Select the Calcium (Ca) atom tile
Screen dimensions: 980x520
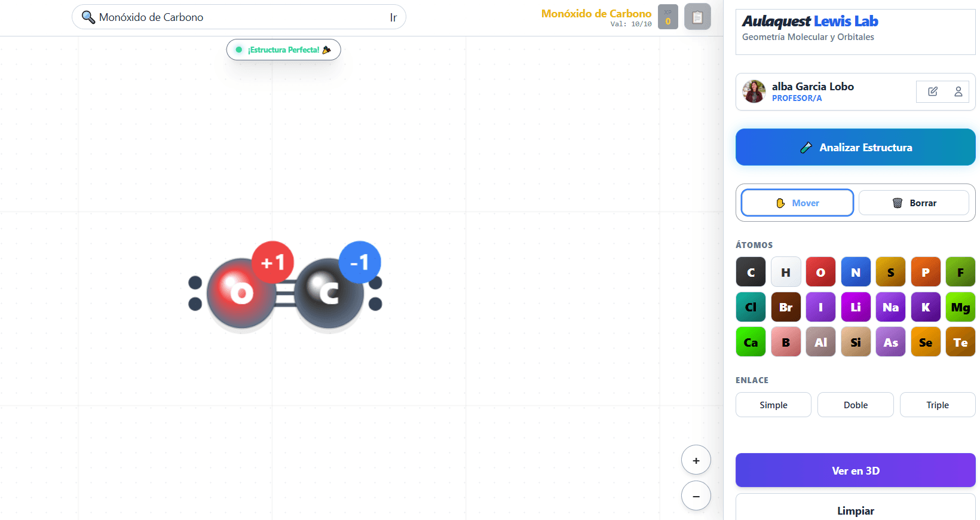[x=751, y=342]
